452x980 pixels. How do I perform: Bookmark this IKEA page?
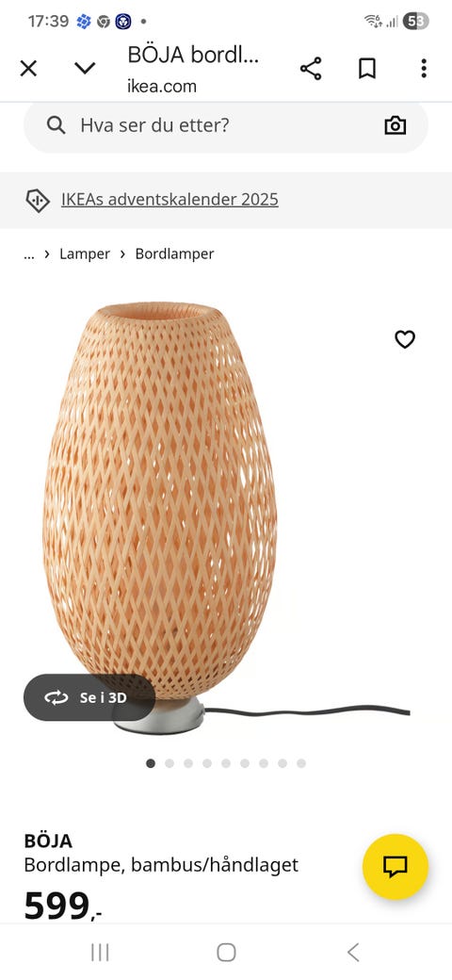pyautogui.click(x=367, y=68)
